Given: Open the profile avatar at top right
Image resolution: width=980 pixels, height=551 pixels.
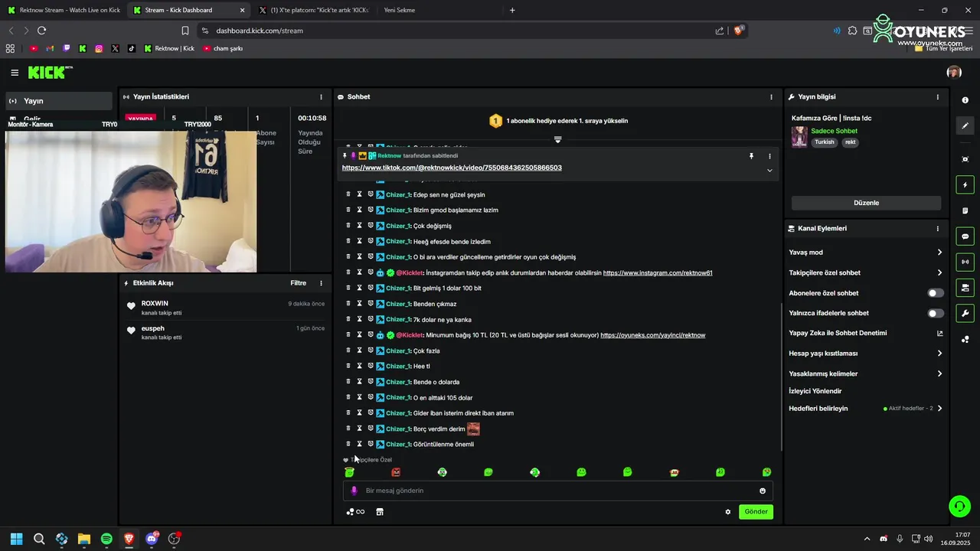Looking at the screenshot, I should [954, 72].
